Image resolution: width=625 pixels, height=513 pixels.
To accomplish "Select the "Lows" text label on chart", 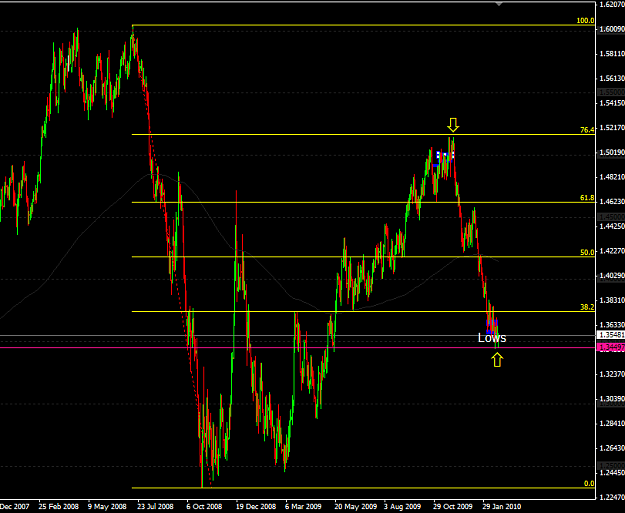I will point(492,338).
